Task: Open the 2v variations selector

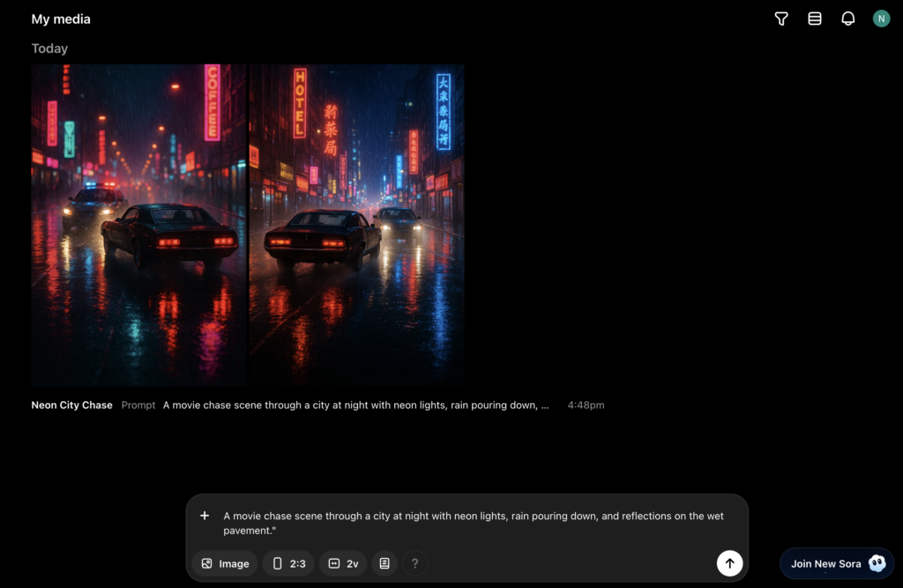Action: point(343,563)
